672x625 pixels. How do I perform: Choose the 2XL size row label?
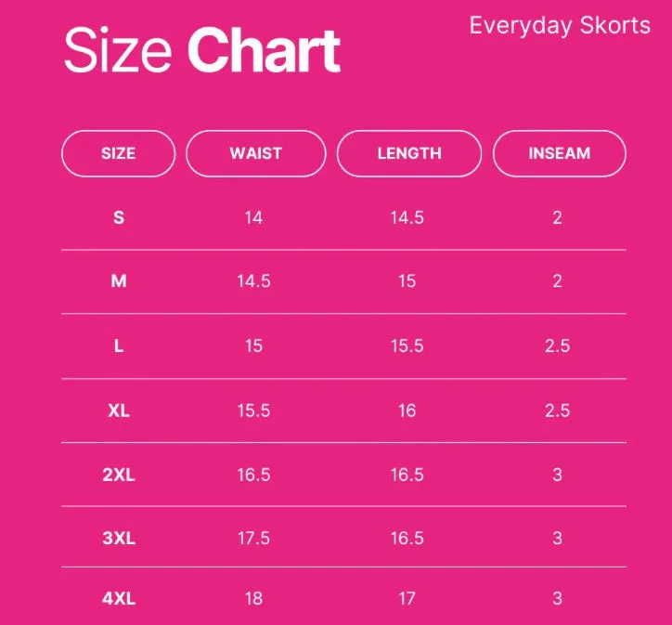click(119, 475)
